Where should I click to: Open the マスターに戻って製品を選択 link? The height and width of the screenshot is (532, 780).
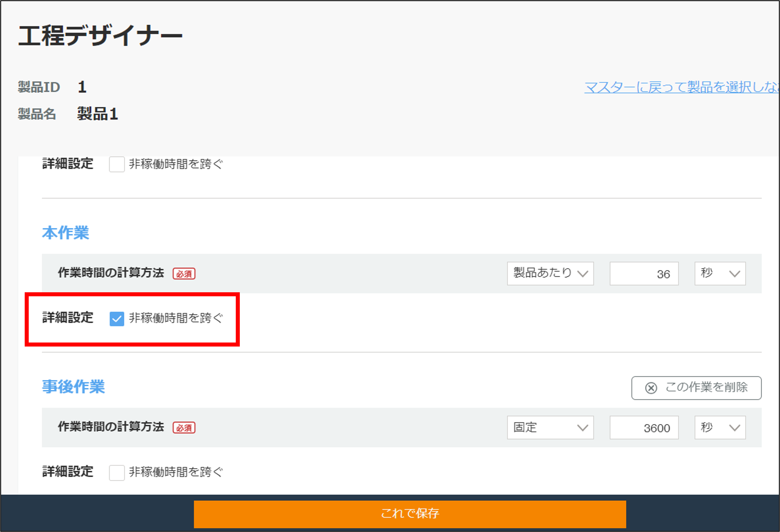[681, 87]
